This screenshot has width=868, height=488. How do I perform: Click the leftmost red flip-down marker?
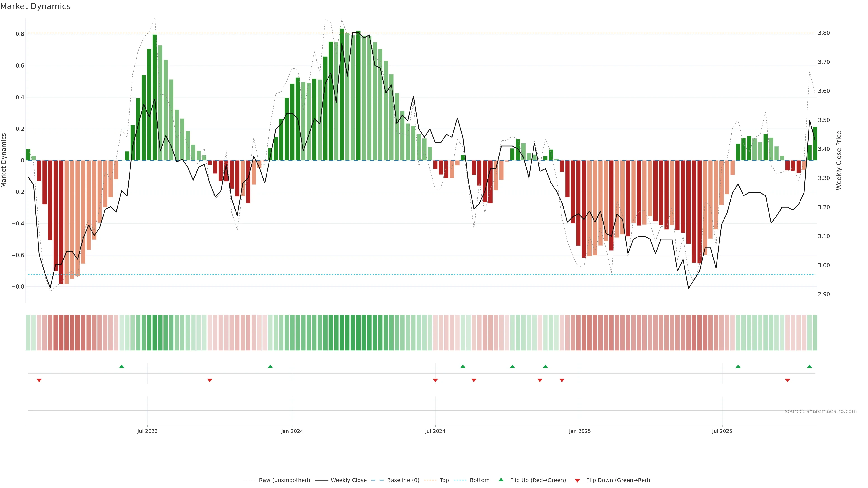click(x=39, y=380)
